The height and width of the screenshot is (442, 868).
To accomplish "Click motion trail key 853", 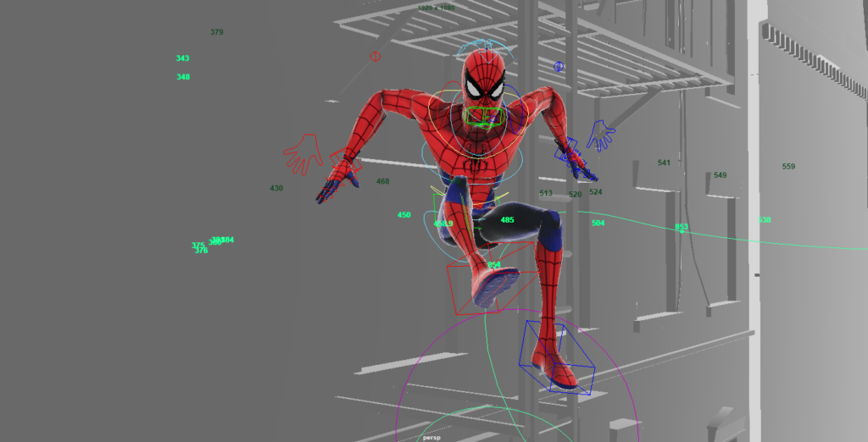I will coord(682,227).
